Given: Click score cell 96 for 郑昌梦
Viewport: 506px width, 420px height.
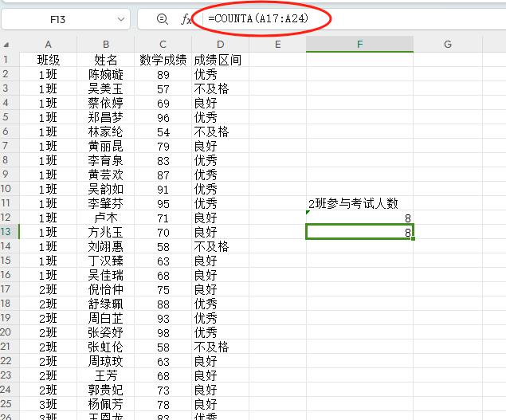Looking at the screenshot, I should (163, 117).
